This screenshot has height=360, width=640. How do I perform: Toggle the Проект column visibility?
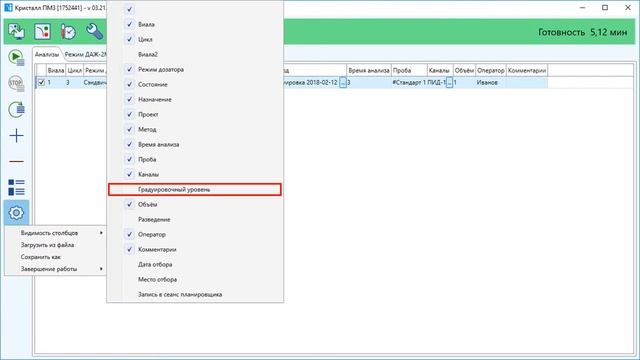tap(195, 114)
